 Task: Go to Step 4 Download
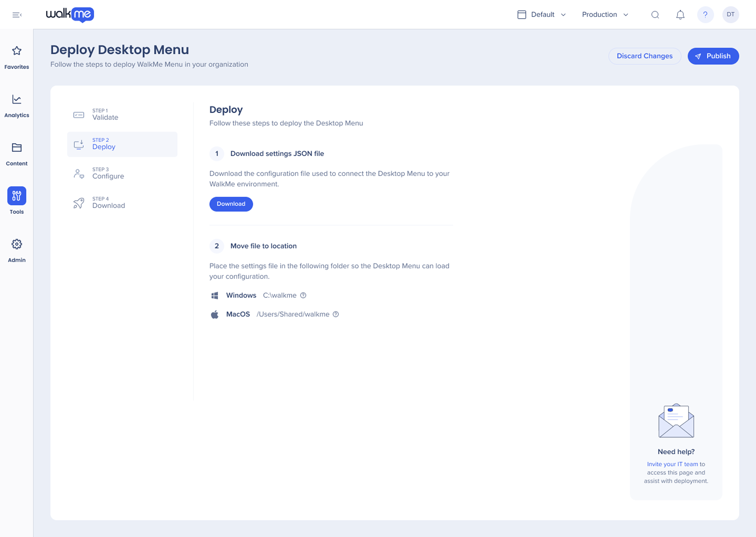(x=122, y=203)
